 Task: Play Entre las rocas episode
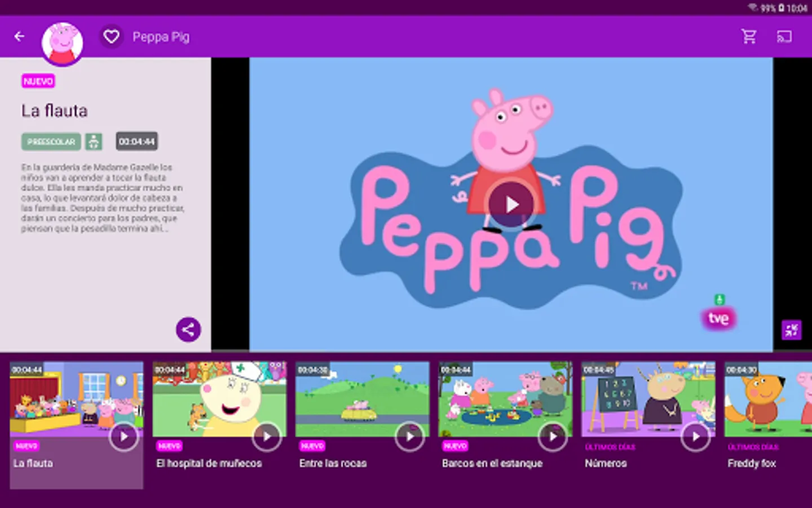[410, 436]
